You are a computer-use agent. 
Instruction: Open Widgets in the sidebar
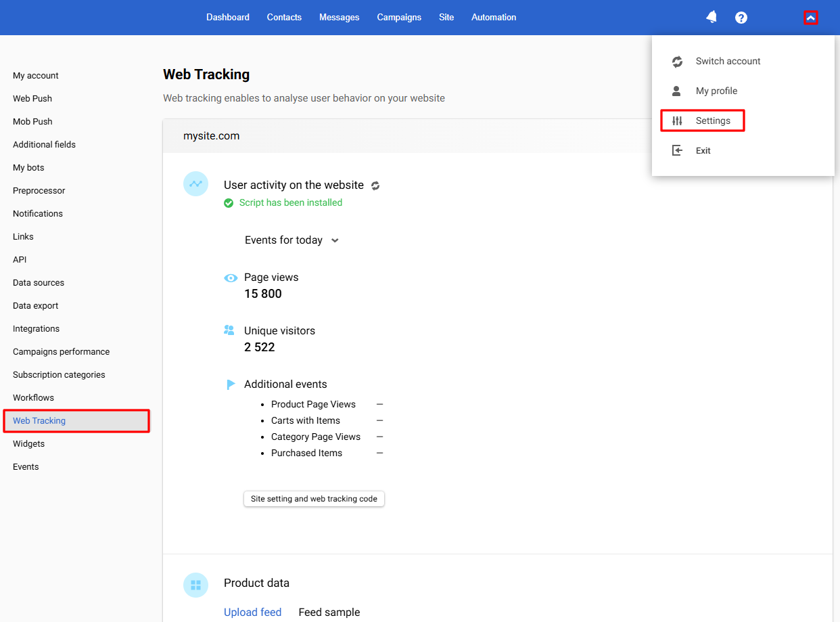point(28,444)
